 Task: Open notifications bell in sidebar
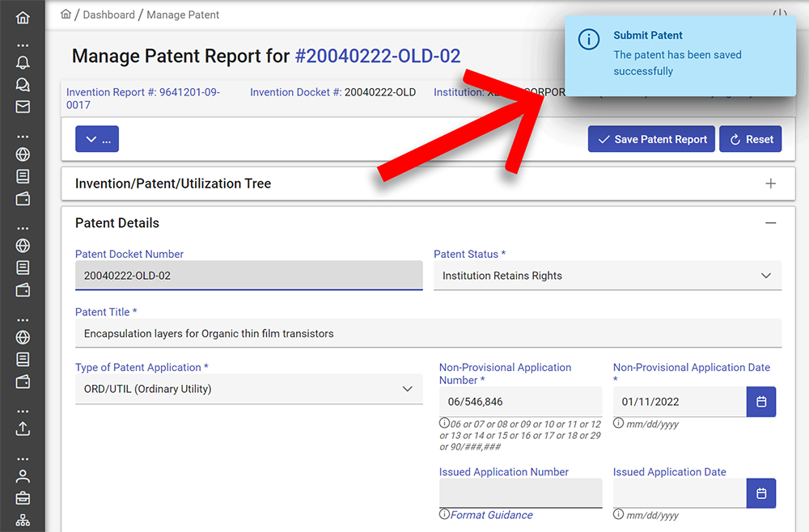[23, 63]
